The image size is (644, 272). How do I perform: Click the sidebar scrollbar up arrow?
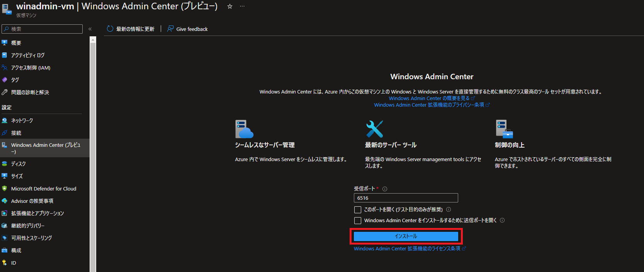click(x=93, y=39)
